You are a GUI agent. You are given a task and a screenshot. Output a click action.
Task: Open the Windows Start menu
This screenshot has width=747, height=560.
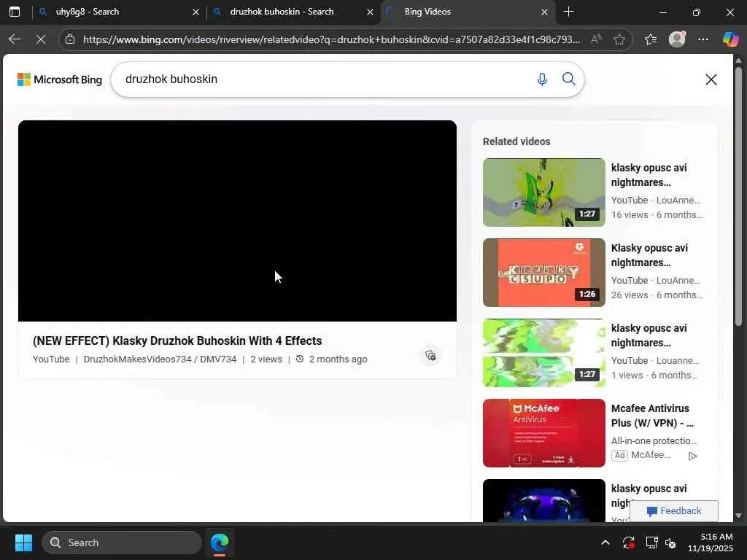coord(23,542)
